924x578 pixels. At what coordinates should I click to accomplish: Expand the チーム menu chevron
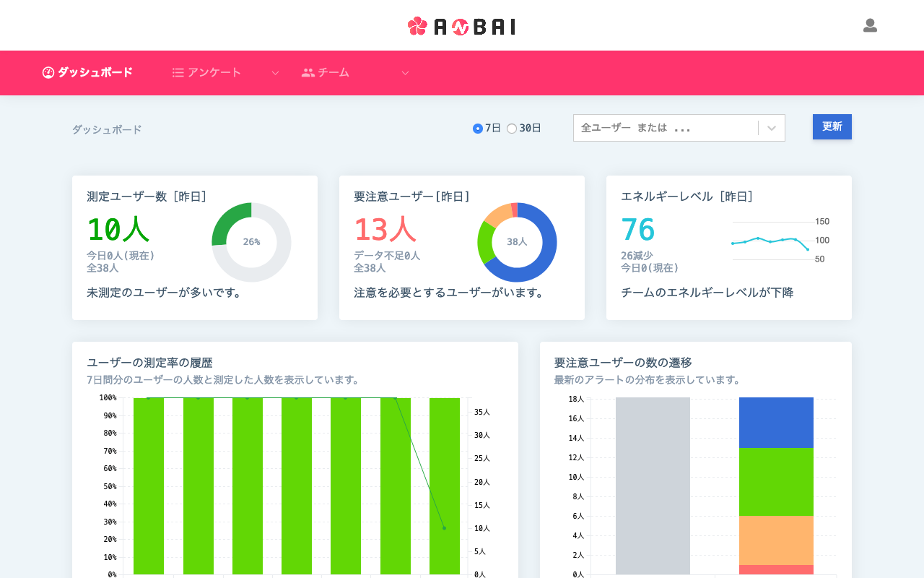point(405,73)
